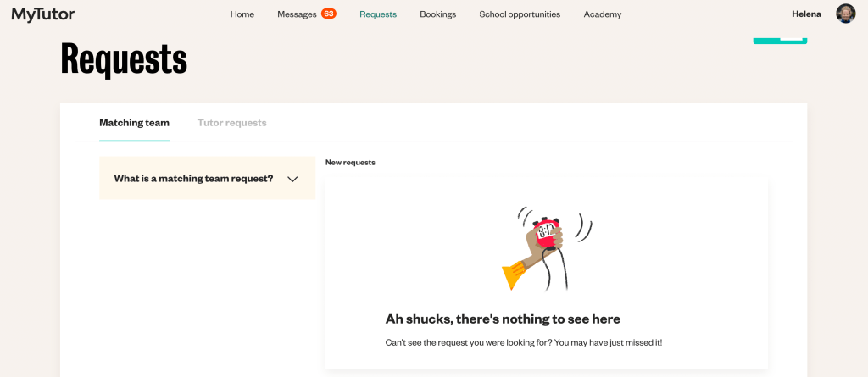Click the orange 63 unread messages badge
868x377 pixels.
pyautogui.click(x=328, y=14)
